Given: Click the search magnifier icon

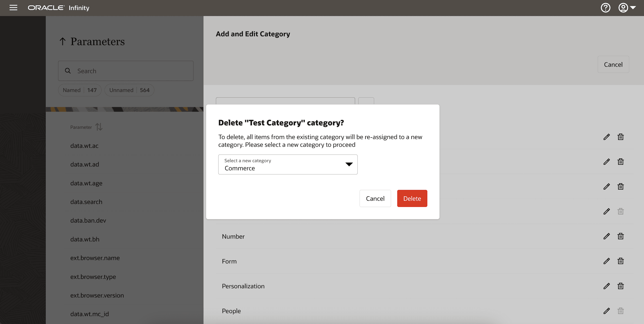Looking at the screenshot, I should (68, 71).
